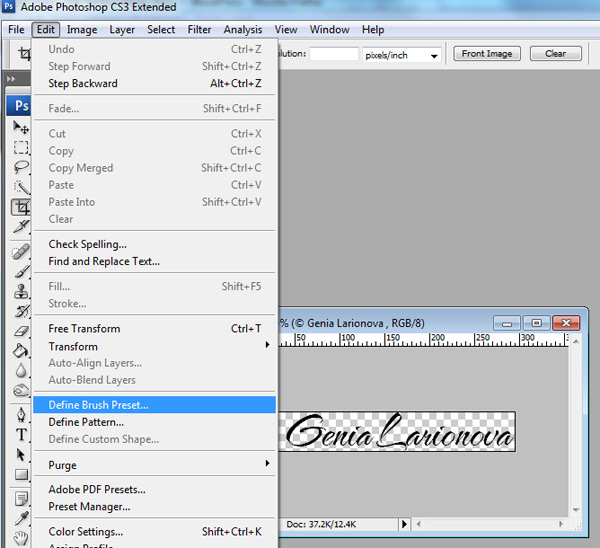600x548 pixels.
Task: Expand the Transform submenu
Action: pos(155,346)
